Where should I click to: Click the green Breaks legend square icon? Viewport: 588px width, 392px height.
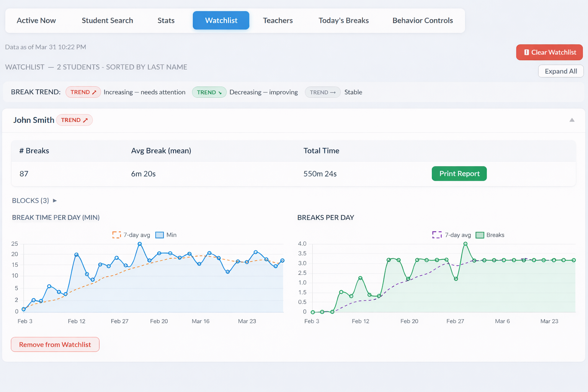(480, 235)
